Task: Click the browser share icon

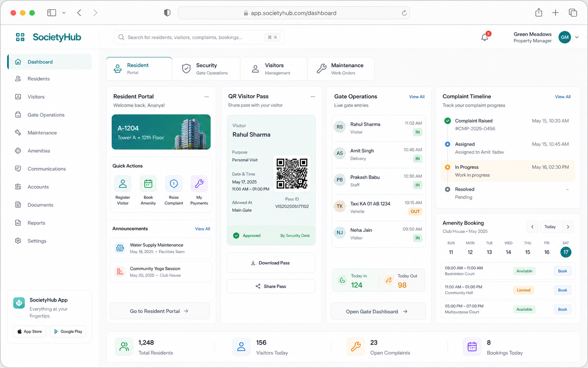Action: [539, 13]
